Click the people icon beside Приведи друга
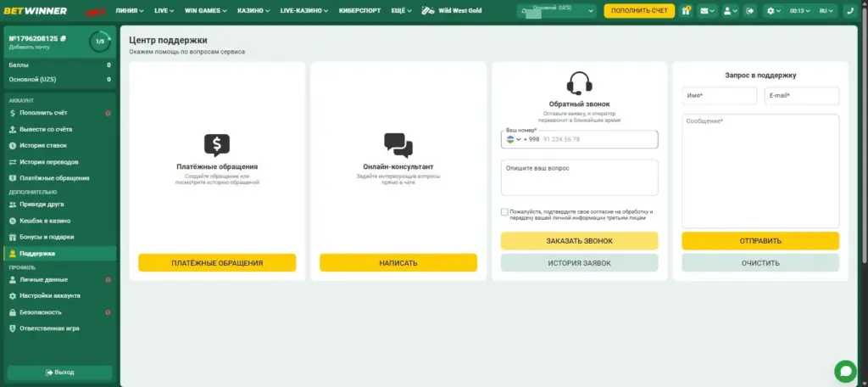Viewport: 868px width, 387px height. coord(13,204)
